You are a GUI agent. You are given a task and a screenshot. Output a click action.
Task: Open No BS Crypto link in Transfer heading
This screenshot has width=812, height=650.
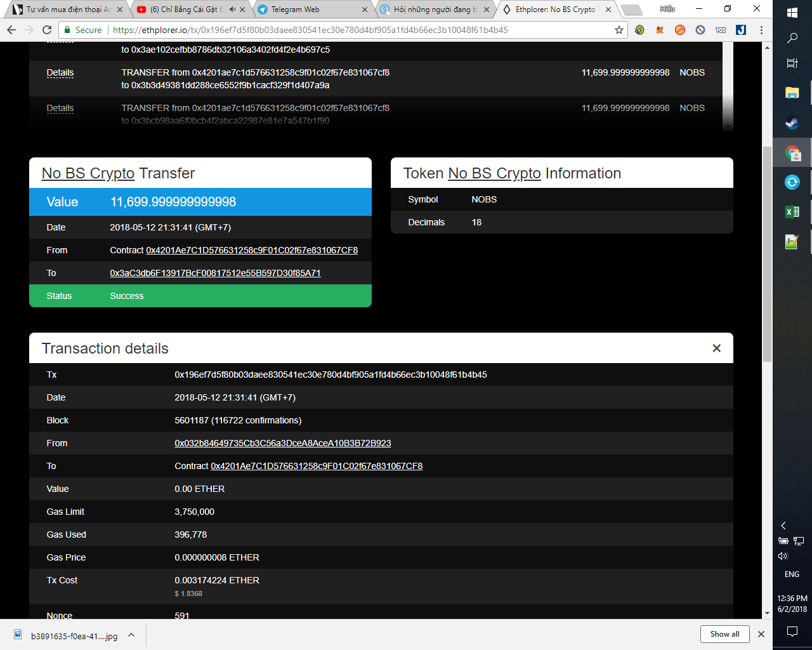pyautogui.click(x=88, y=173)
